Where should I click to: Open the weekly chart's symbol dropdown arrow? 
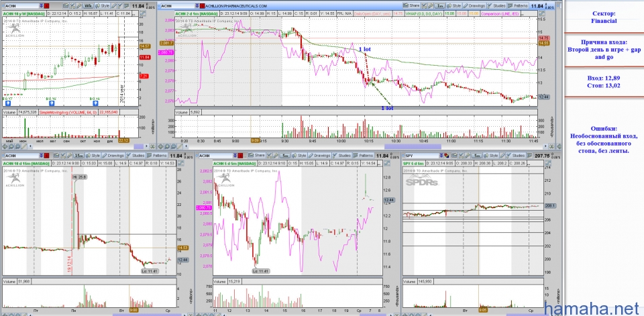coord(41,6)
